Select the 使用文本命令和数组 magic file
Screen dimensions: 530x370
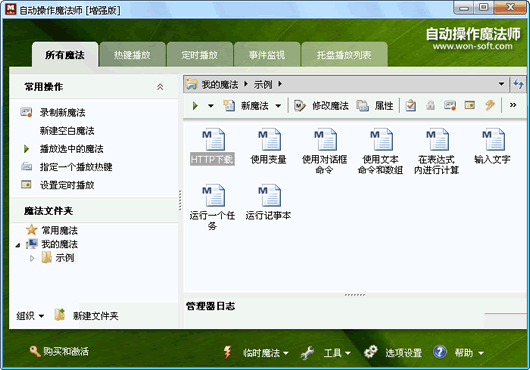381,151
